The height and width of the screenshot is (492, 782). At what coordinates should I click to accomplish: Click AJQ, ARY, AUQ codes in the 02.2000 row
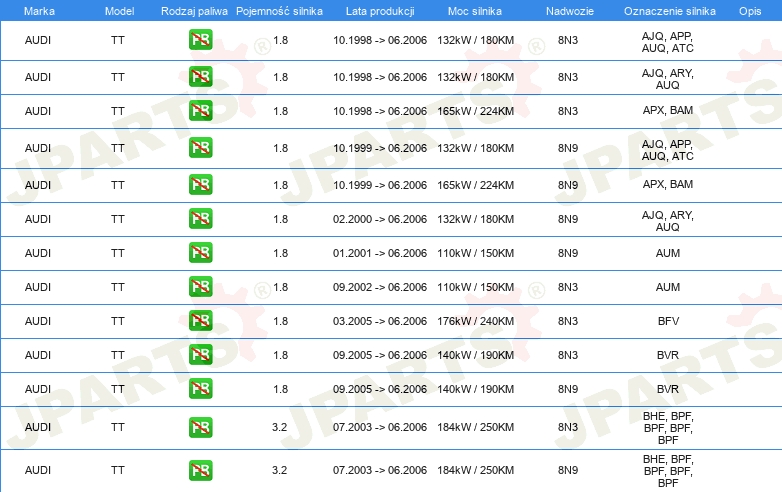point(668,221)
